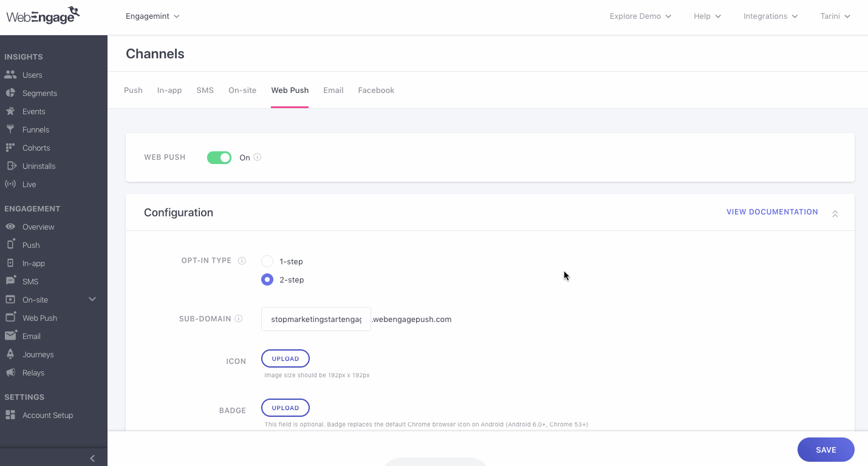
Task: Click UPLOAD button for Badge
Action: point(285,408)
